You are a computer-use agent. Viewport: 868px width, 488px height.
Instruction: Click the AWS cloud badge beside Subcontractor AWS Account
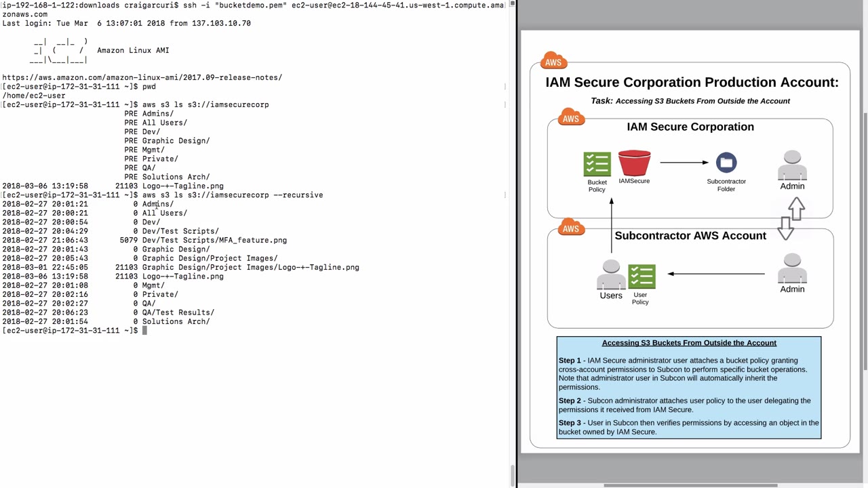tap(571, 227)
